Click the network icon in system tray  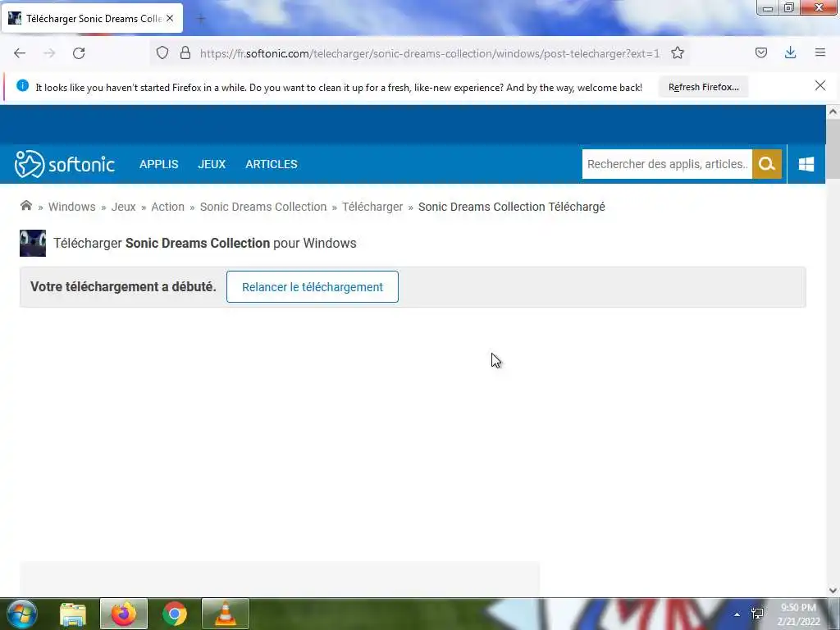757,614
